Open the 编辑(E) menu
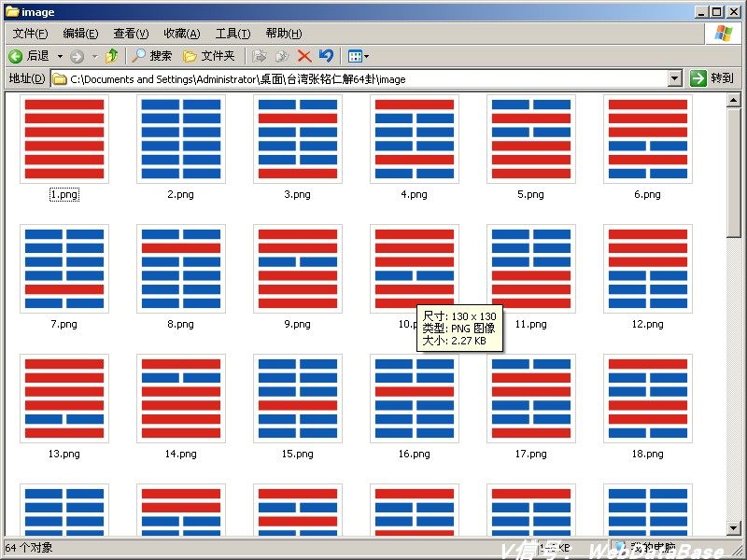The image size is (747, 560). 80,34
